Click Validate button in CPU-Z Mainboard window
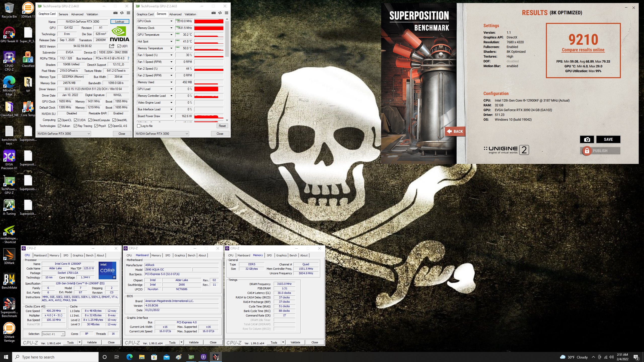Image resolution: width=644 pixels, height=362 pixels. (x=194, y=342)
